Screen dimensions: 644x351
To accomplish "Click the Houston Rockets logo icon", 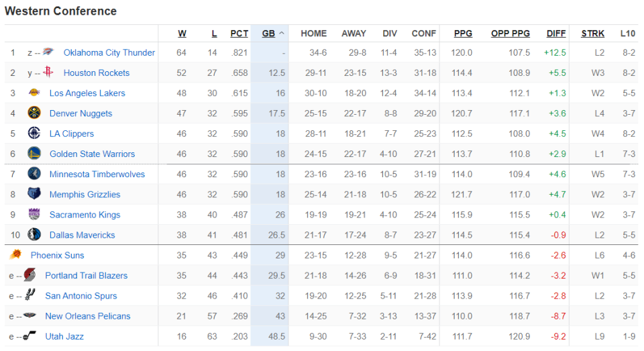I will click(x=48, y=72).
